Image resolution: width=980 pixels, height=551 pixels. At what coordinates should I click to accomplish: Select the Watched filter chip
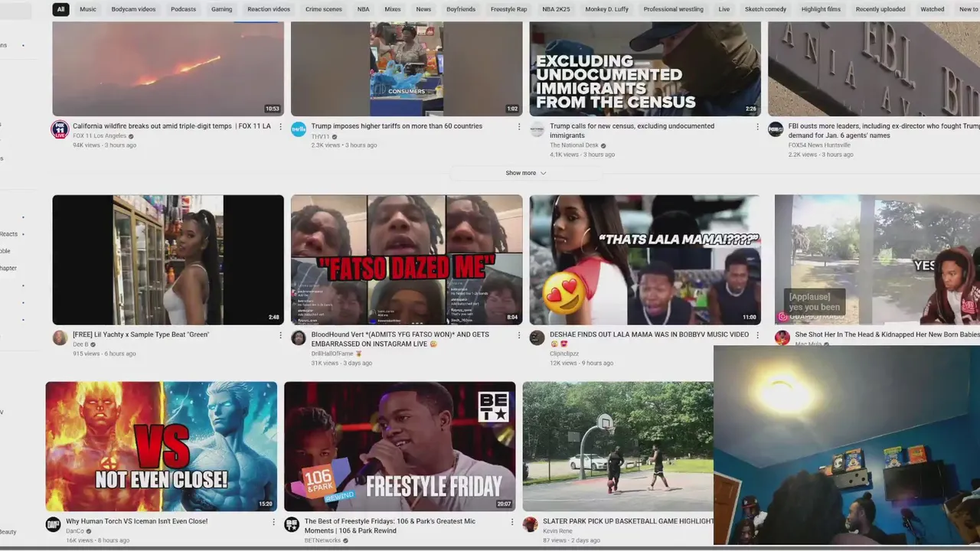pyautogui.click(x=932, y=9)
